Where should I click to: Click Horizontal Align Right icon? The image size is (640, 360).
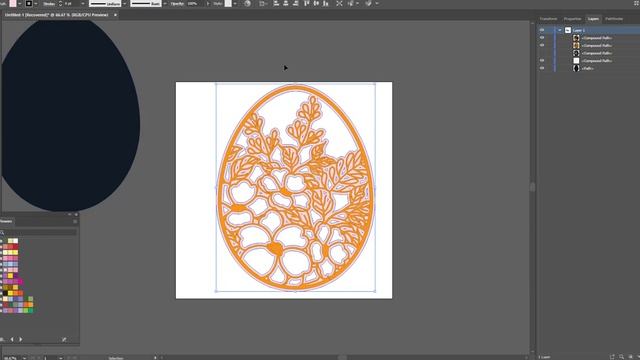(x=295, y=3)
